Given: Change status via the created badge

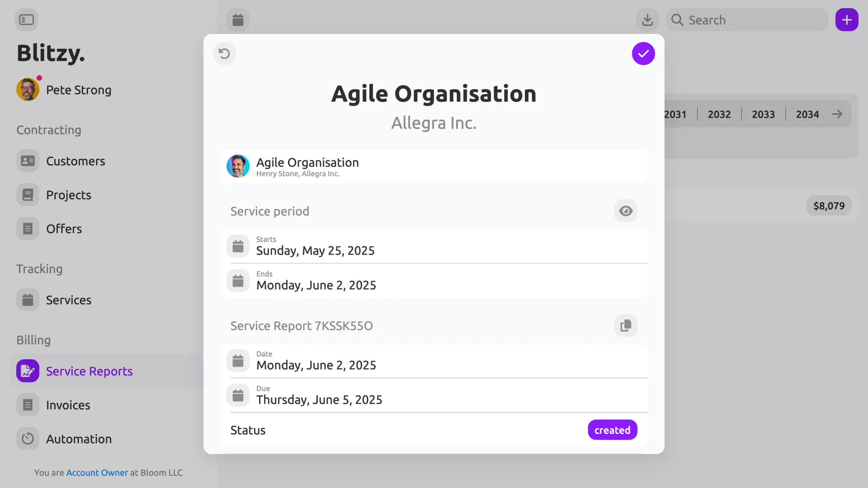Looking at the screenshot, I should 612,430.
